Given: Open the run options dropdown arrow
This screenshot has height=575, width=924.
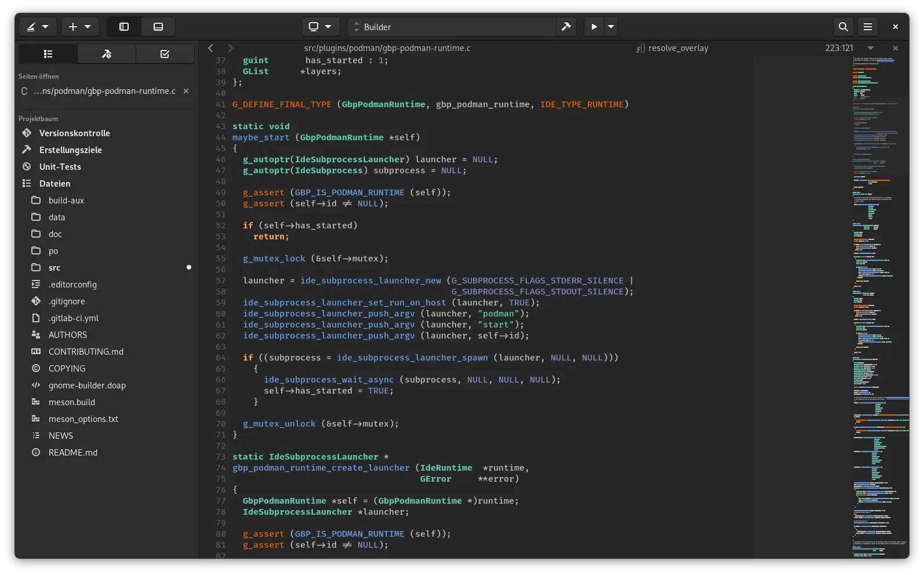Looking at the screenshot, I should 610,27.
